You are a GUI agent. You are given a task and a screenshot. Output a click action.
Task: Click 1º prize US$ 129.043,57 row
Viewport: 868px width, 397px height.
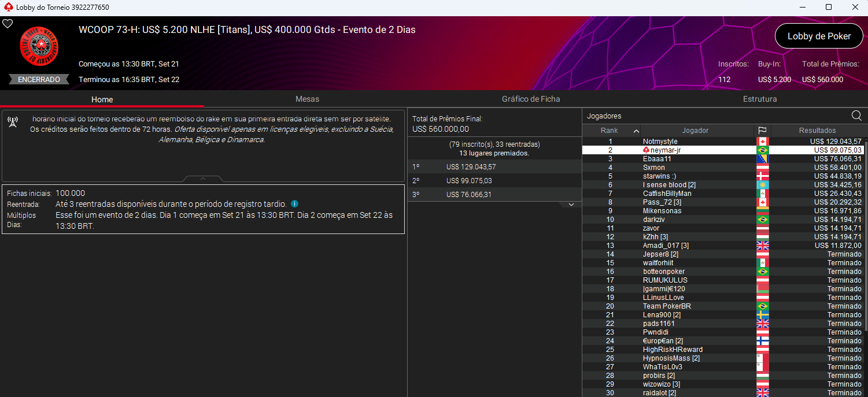point(494,166)
